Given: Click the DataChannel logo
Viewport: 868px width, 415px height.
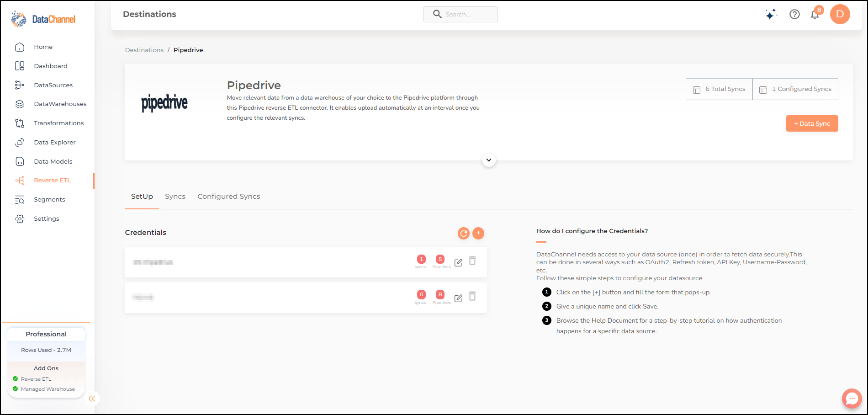Looking at the screenshot, I should [43, 19].
